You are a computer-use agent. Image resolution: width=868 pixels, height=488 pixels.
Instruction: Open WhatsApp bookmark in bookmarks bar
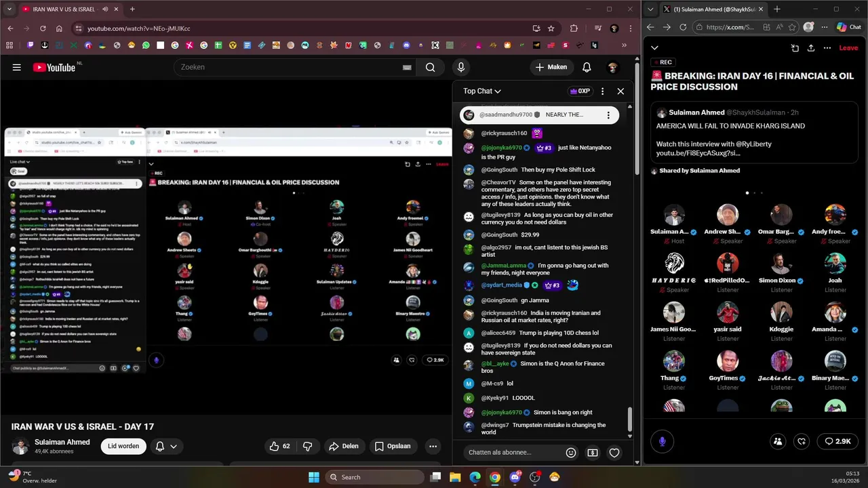[146, 45]
